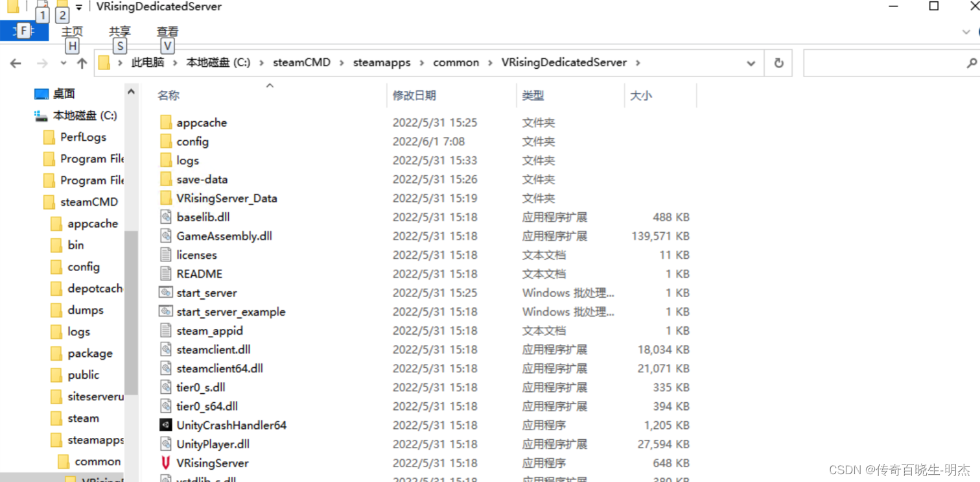Open the 主页 ribbon tab

[x=72, y=31]
